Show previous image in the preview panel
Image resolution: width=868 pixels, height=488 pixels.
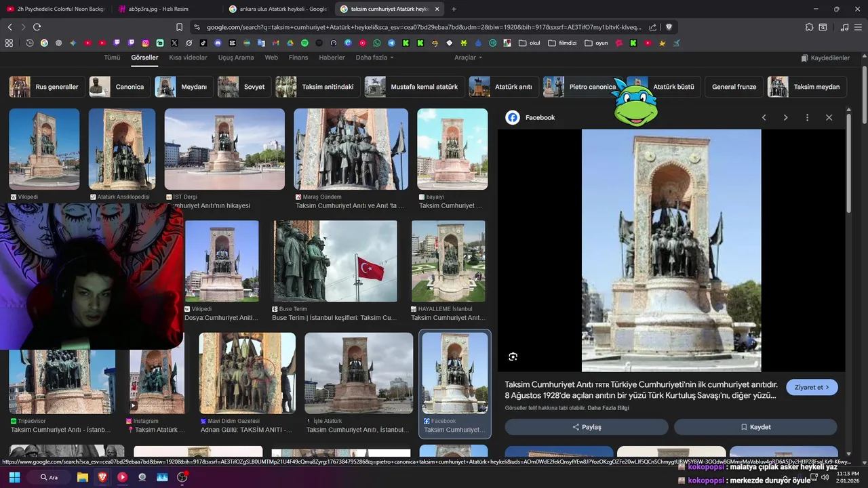[x=764, y=117]
